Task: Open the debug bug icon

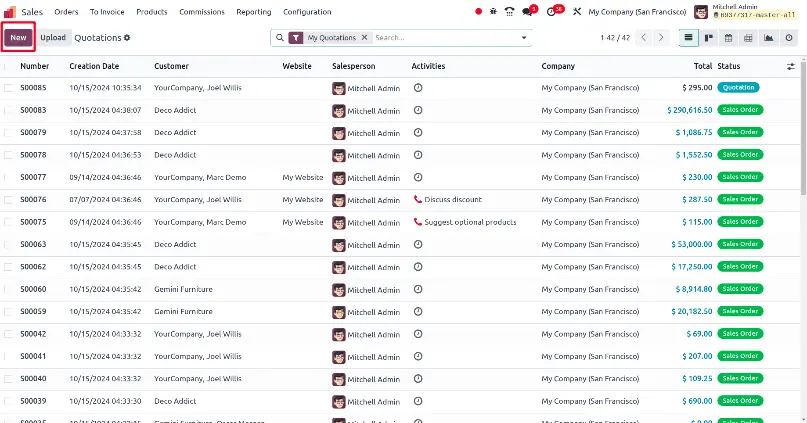Action: pyautogui.click(x=493, y=11)
